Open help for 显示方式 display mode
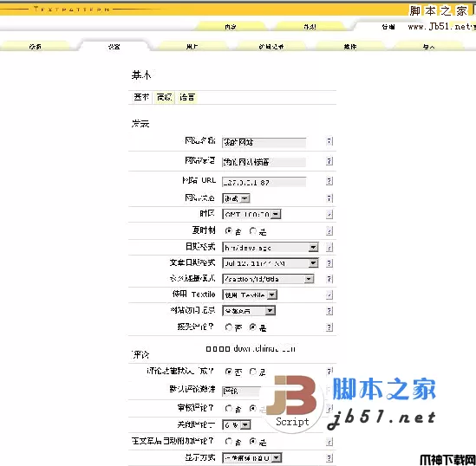 (329, 458)
